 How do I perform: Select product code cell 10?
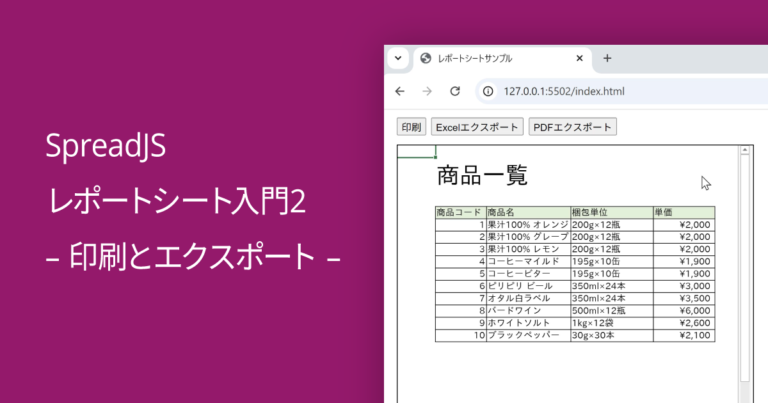(460, 335)
